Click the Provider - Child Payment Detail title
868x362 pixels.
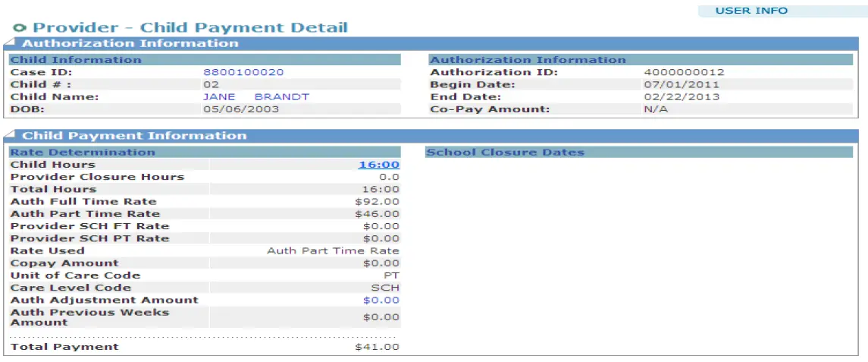(190, 27)
